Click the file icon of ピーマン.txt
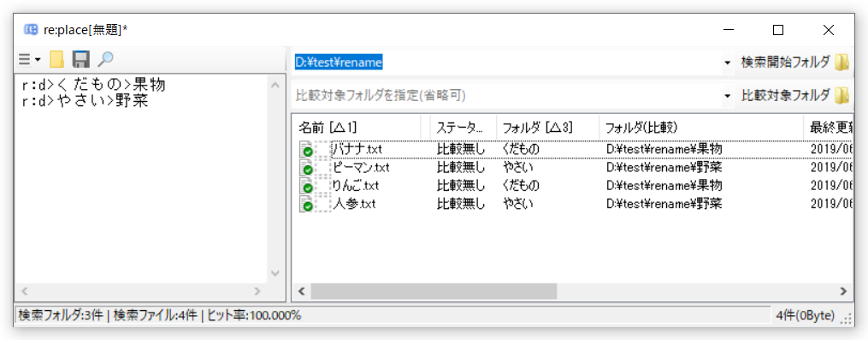The height and width of the screenshot is (340, 868). (x=305, y=168)
